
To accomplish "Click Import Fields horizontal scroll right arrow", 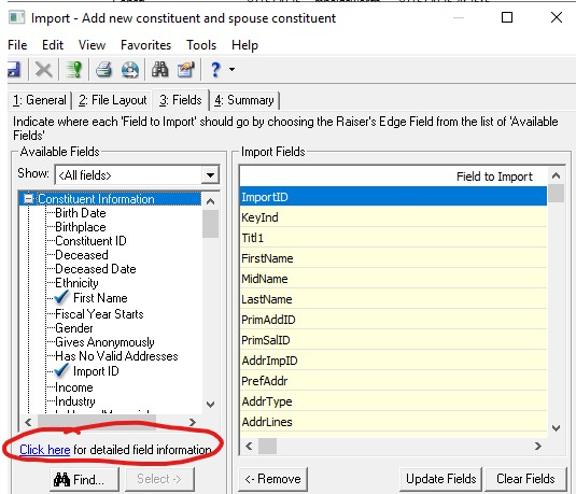I will [x=538, y=446].
